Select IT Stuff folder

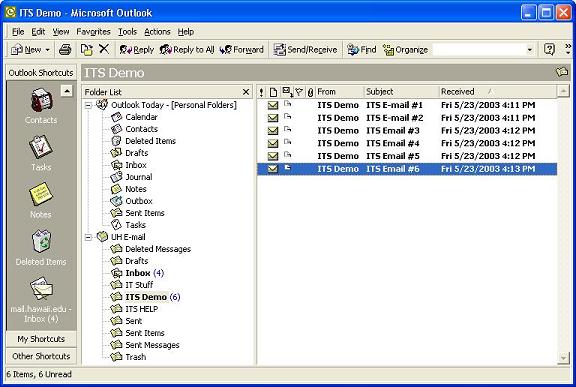click(132, 285)
